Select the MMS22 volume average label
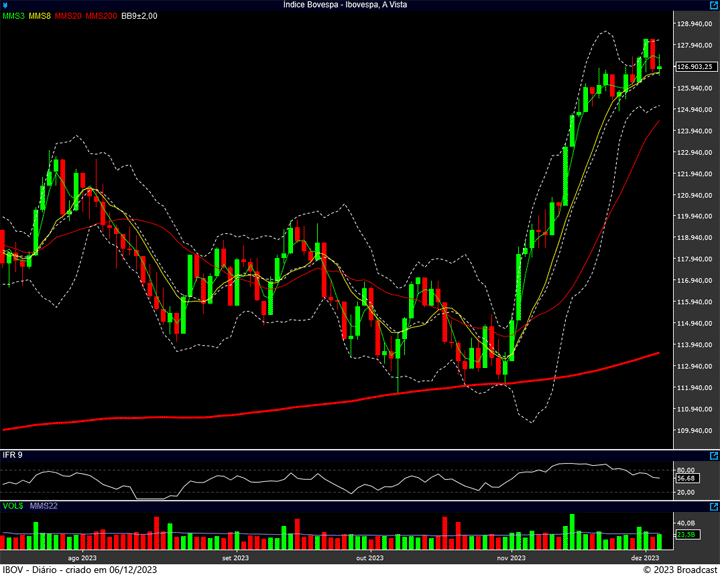720x575 pixels. point(44,507)
